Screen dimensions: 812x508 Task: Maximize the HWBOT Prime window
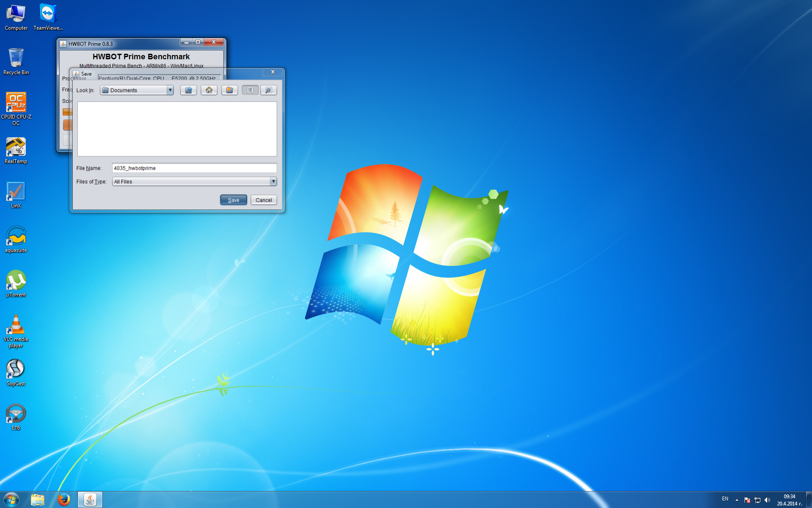(x=198, y=42)
